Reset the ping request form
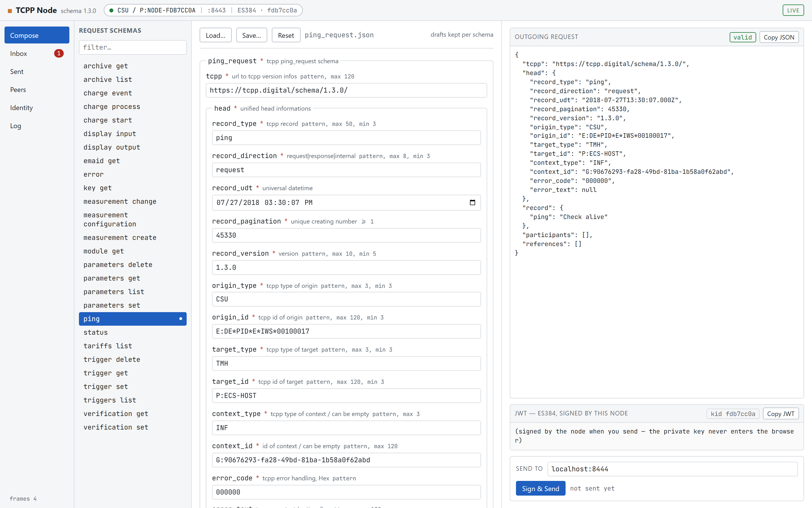 click(x=286, y=35)
